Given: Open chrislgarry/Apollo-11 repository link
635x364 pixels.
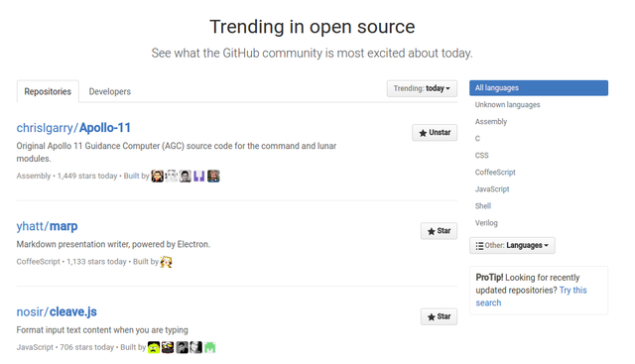Looking at the screenshot, I should coord(73,128).
